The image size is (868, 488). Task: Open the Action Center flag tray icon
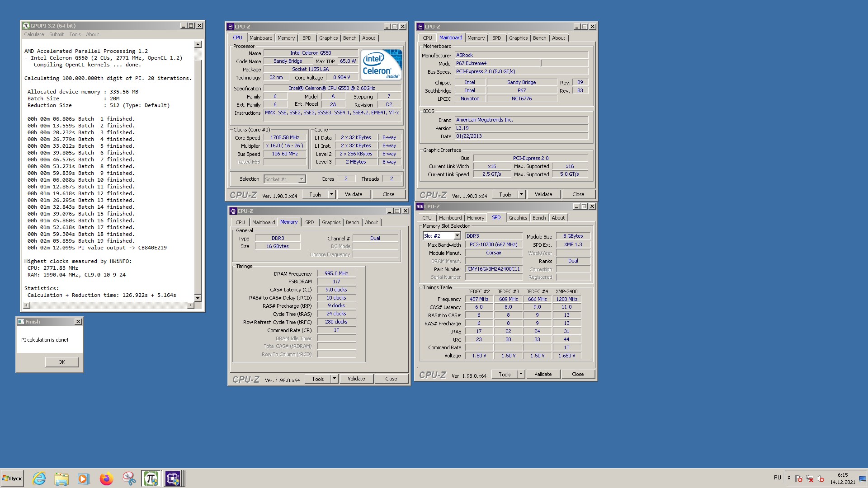pos(799,479)
